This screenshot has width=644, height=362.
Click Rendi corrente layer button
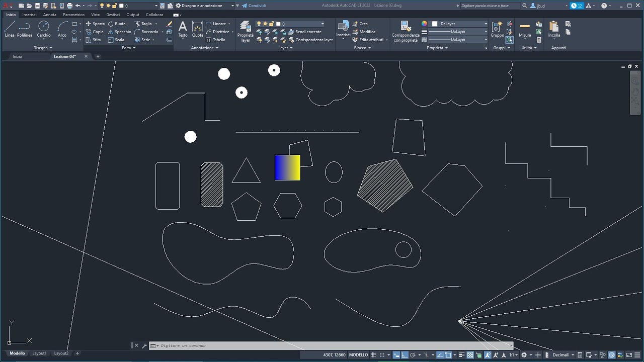click(x=305, y=32)
